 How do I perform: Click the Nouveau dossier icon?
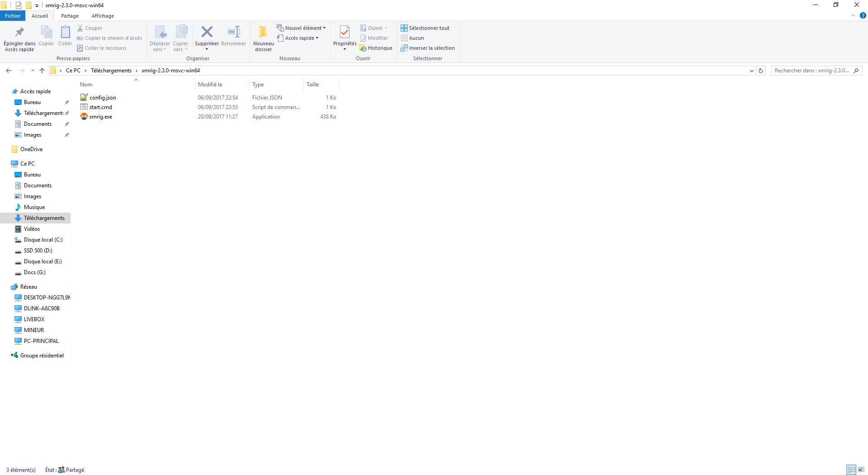pos(263,32)
